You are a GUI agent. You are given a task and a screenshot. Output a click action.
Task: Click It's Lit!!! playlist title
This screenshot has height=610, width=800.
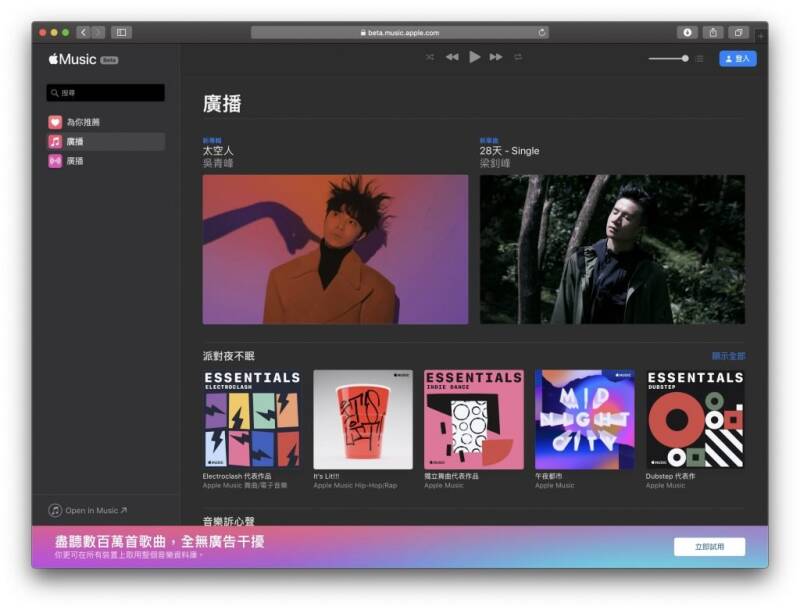click(x=327, y=476)
